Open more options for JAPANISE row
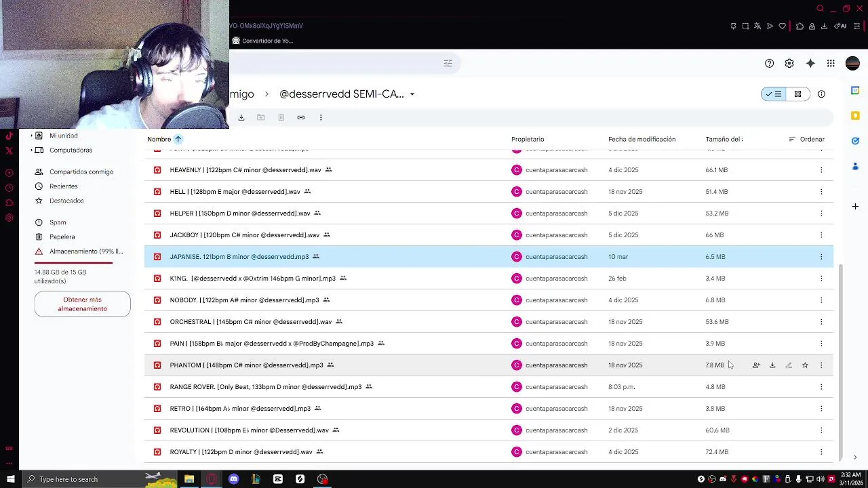 click(821, 257)
